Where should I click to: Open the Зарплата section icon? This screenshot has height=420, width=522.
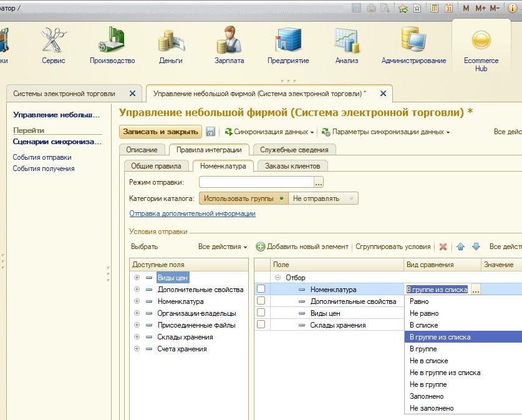click(x=229, y=41)
